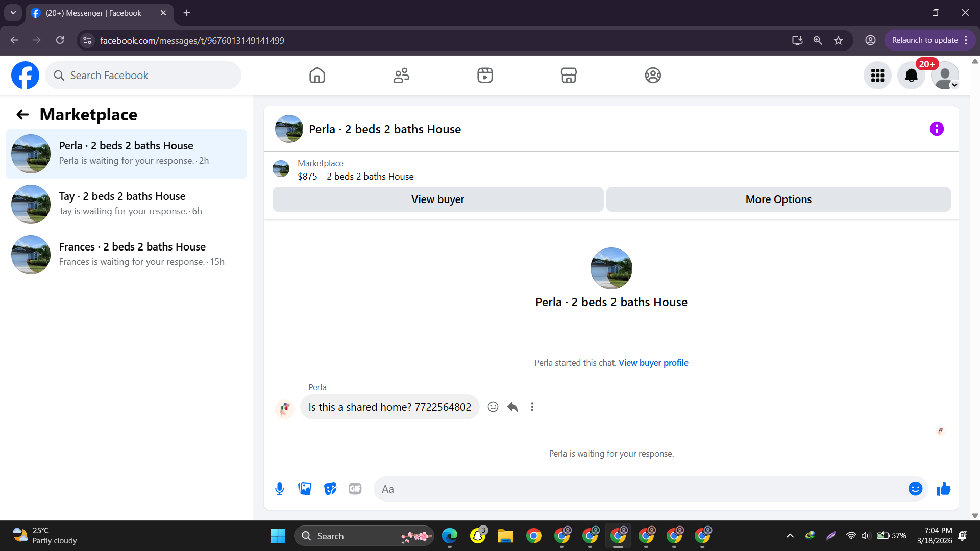Open View buyer profile link
980x551 pixels.
pos(653,363)
